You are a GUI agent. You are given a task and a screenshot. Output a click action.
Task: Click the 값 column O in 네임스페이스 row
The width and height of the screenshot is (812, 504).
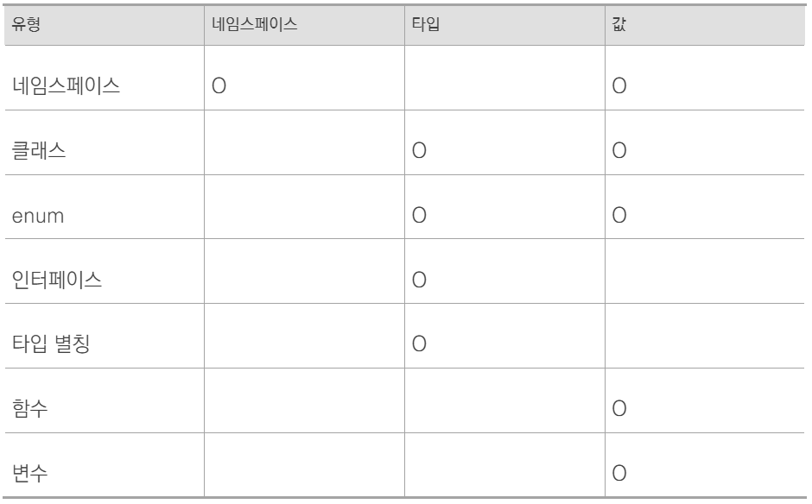pos(619,86)
